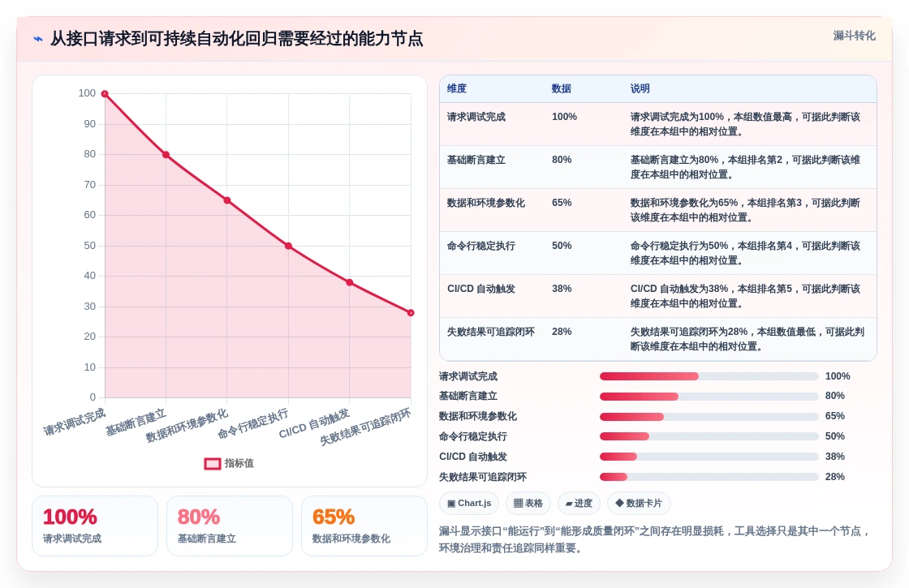909x588 pixels.
Task: Click the 维度 column header
Action: 457,88
